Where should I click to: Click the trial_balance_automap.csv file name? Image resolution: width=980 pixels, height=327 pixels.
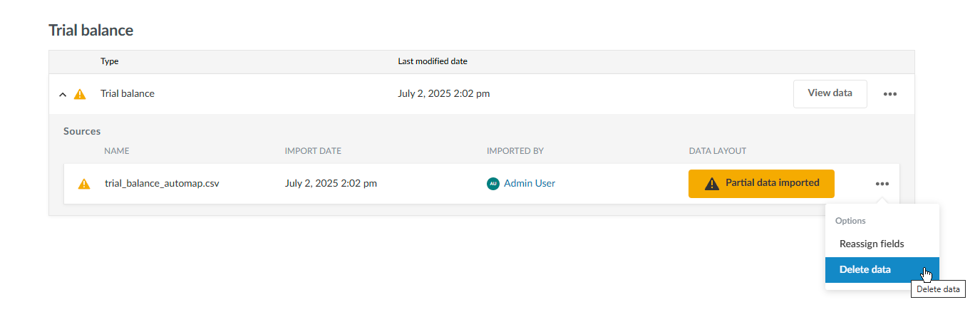[162, 183]
